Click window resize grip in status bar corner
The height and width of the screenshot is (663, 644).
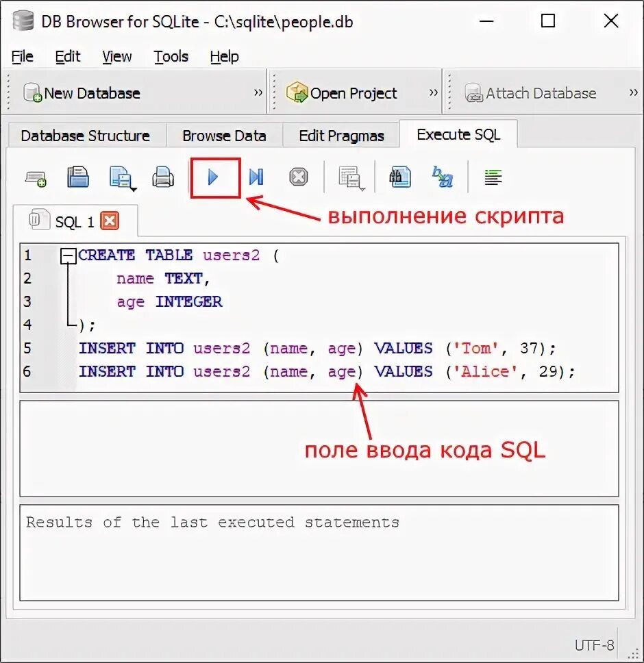coord(634,653)
